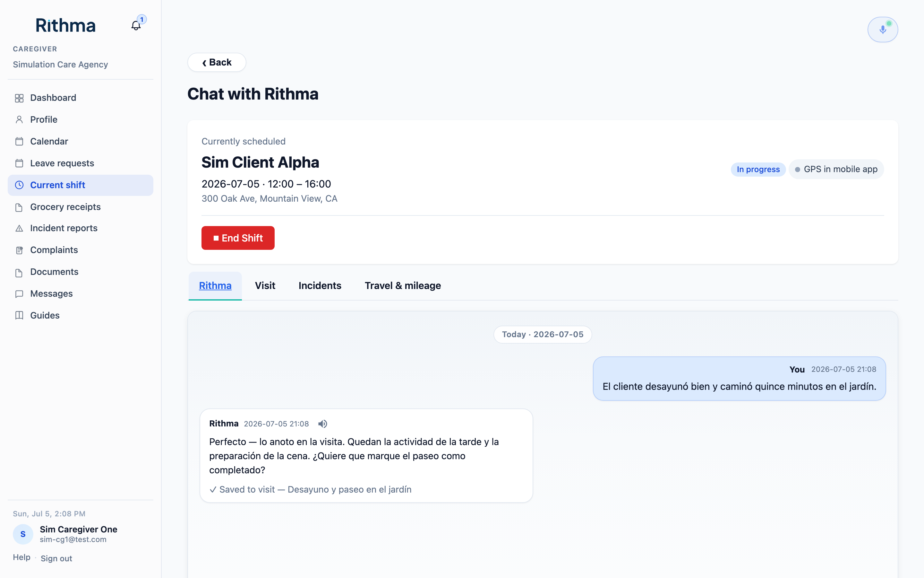Click the Grocery receipts file icon
This screenshot has height=578, width=924.
[19, 207]
